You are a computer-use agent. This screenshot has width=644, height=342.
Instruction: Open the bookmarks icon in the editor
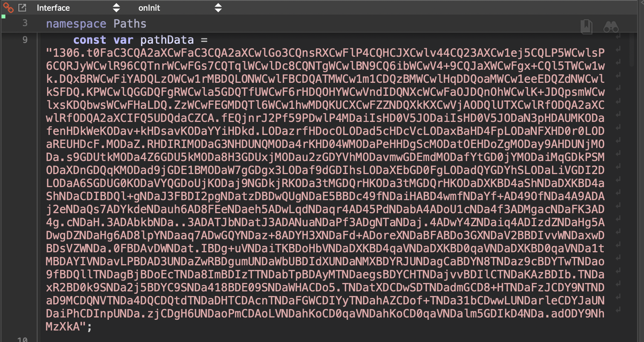coord(586,26)
